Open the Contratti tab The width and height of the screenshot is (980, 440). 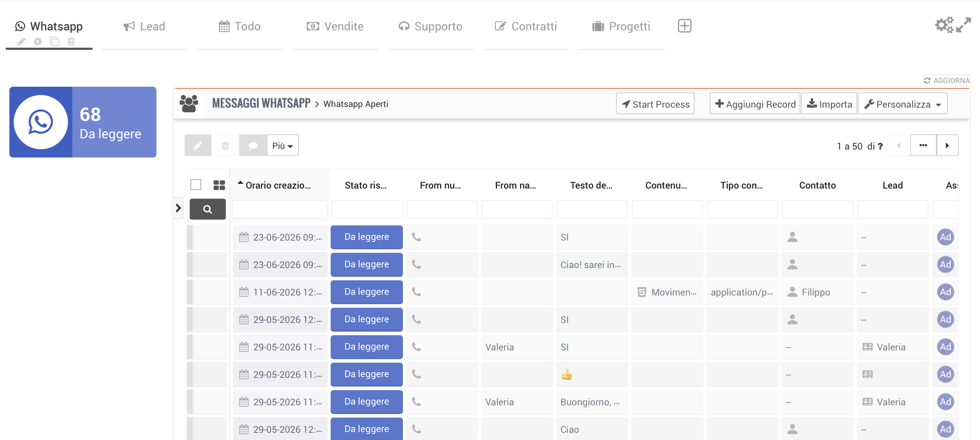[526, 26]
